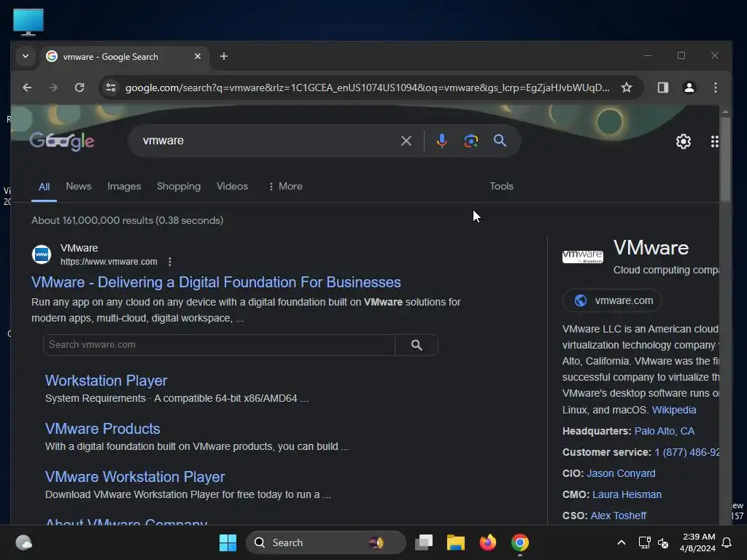
Task: Click Jason Conyard CIO link
Action: point(621,473)
